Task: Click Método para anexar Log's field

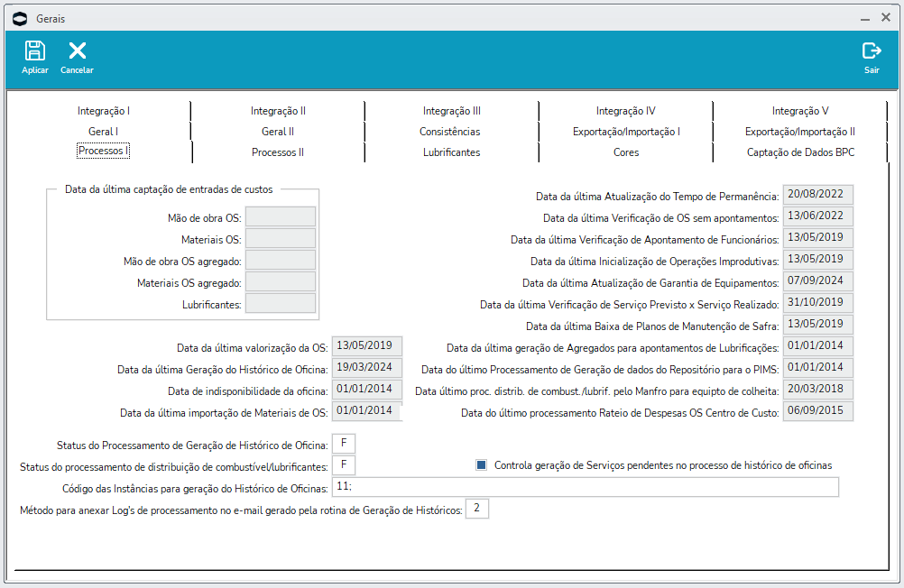Action: 477,509
